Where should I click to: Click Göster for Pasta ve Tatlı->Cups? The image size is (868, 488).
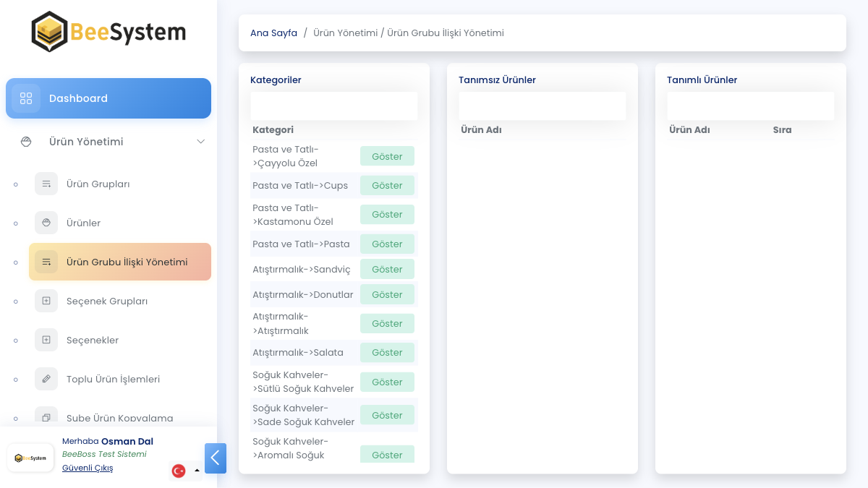pos(387,186)
